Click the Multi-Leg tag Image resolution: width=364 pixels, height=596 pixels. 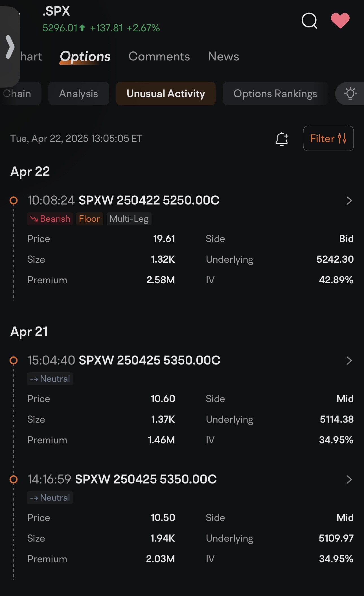pos(129,219)
